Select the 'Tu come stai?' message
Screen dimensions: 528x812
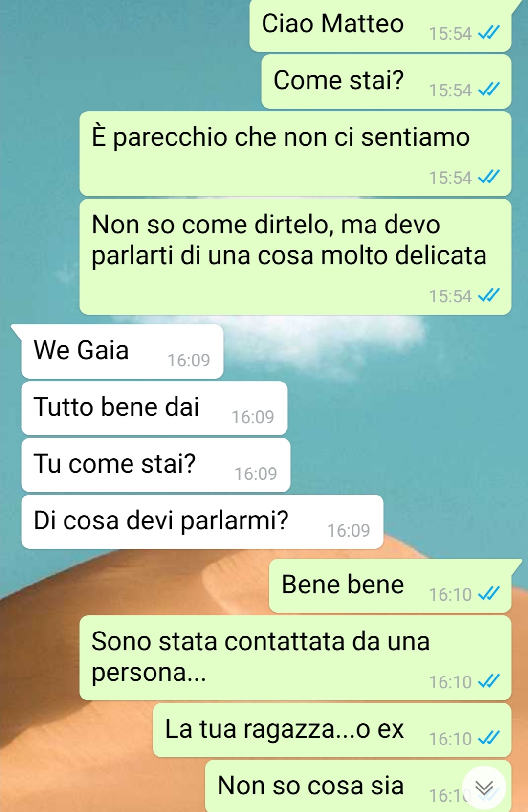[x=156, y=465]
